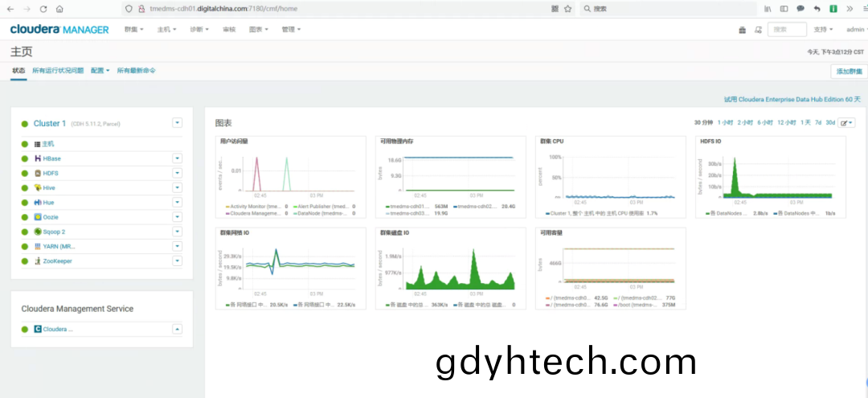This screenshot has height=398, width=868.
Task: Open the 群集 menu
Action: click(134, 29)
